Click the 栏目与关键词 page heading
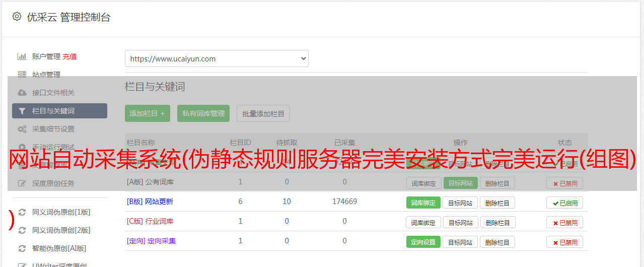 click(x=155, y=87)
